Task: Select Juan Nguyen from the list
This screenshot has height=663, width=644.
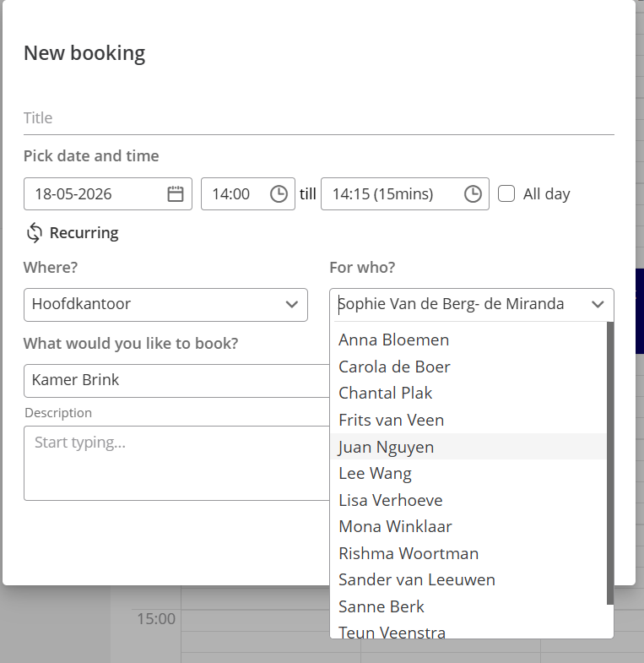Action: (x=468, y=447)
